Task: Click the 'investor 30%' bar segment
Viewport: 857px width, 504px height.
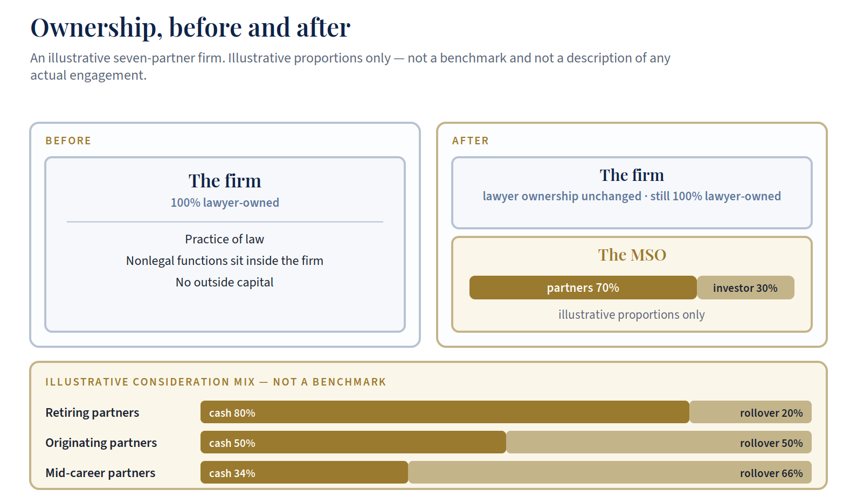Action: (x=745, y=288)
